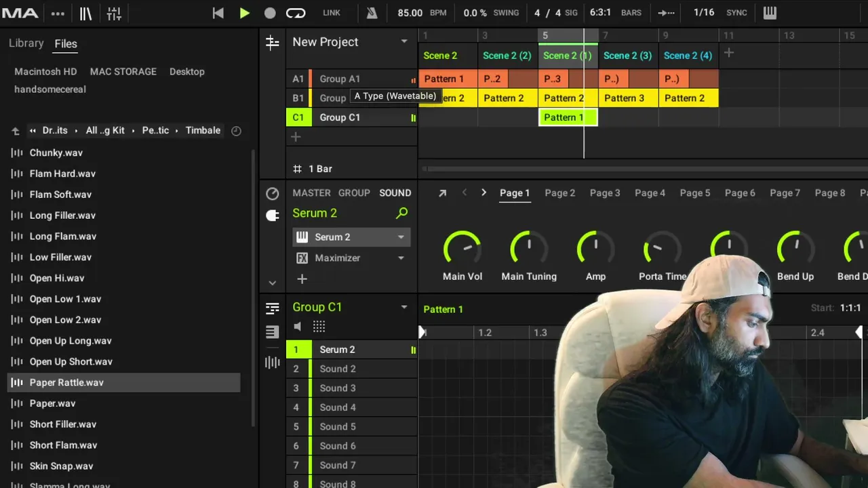Open the All ..g Kit breadcrumb folder
This screenshot has width=868, height=488.
point(105,130)
